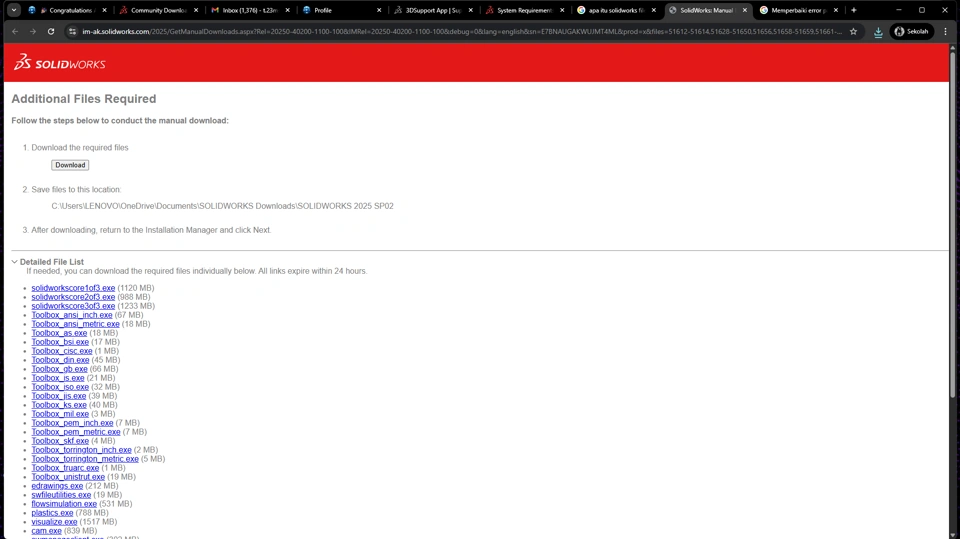Download solidworkscore1of3.exe
Screen dimensions: 960x539
pos(73,288)
